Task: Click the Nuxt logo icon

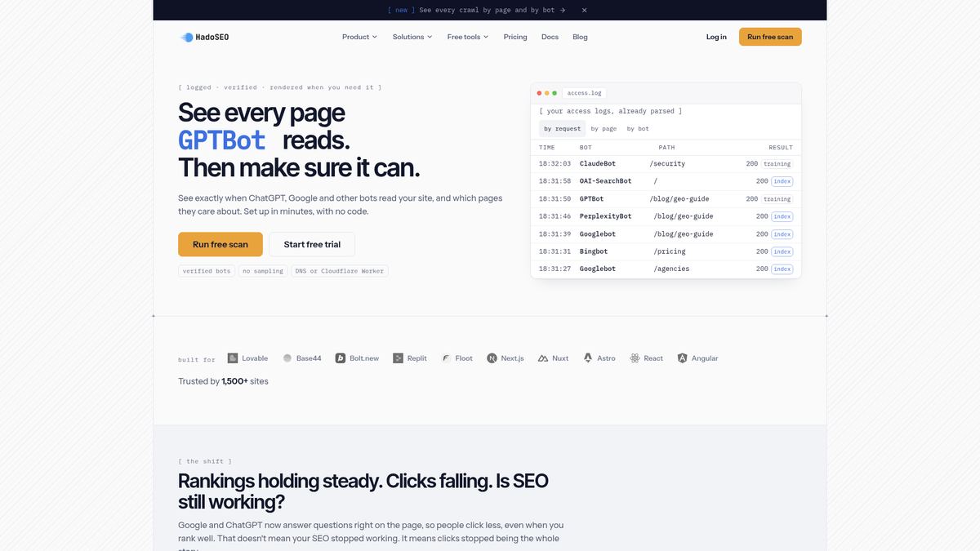Action: [543, 358]
